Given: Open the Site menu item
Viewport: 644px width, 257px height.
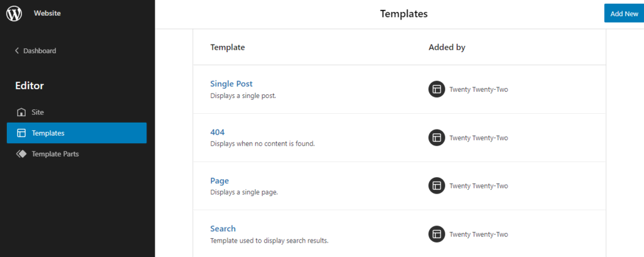Looking at the screenshot, I should pos(77,112).
